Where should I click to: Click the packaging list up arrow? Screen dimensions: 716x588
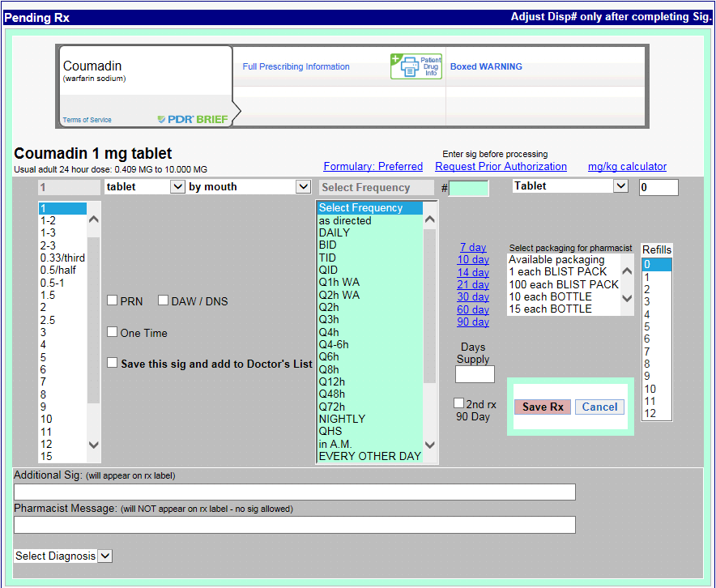pyautogui.click(x=628, y=271)
